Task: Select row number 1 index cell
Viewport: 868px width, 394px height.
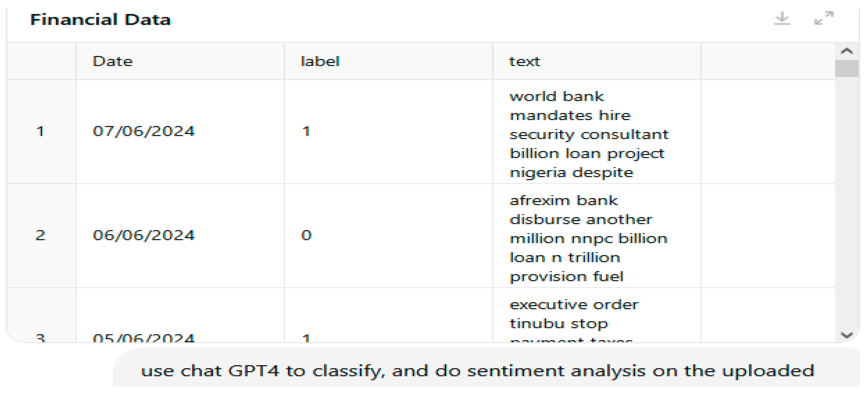Action: 40,131
